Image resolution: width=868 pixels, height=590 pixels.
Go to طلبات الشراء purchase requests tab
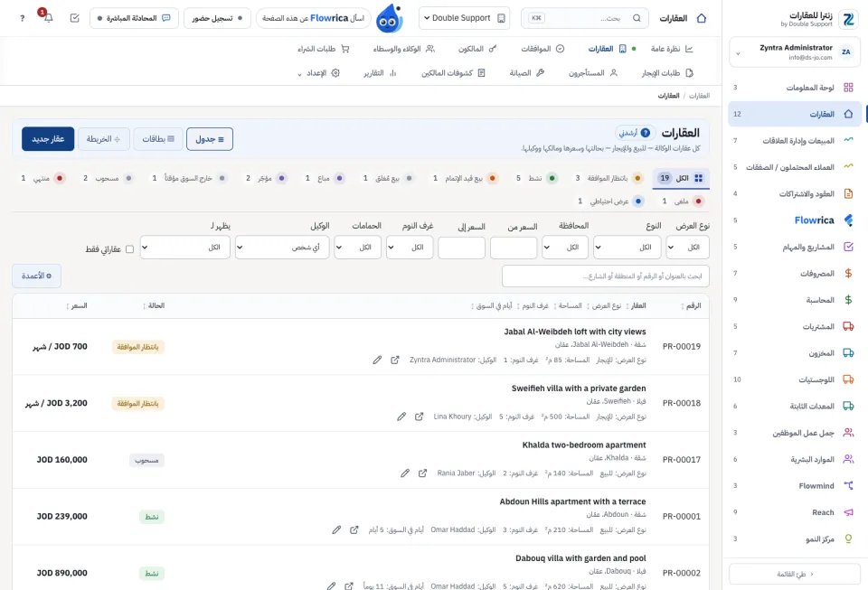coord(324,49)
